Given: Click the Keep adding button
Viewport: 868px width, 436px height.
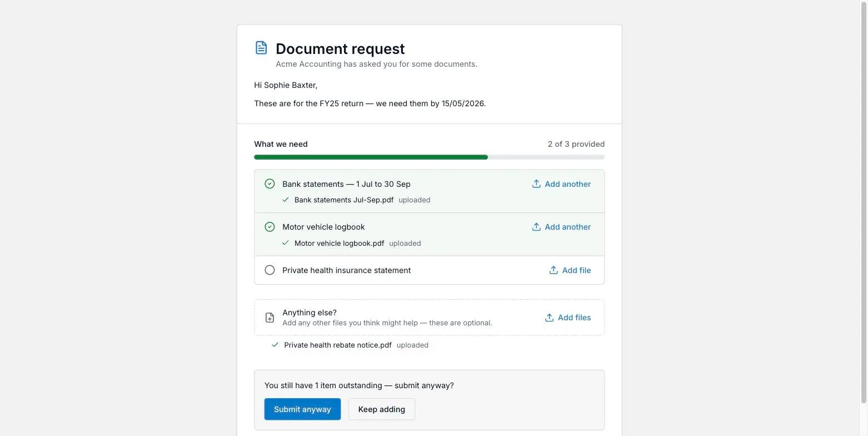Looking at the screenshot, I should point(382,409).
